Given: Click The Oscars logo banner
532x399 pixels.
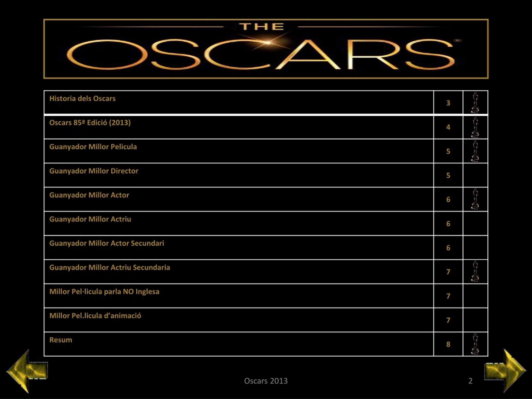Looking at the screenshot, I should [266, 49].
